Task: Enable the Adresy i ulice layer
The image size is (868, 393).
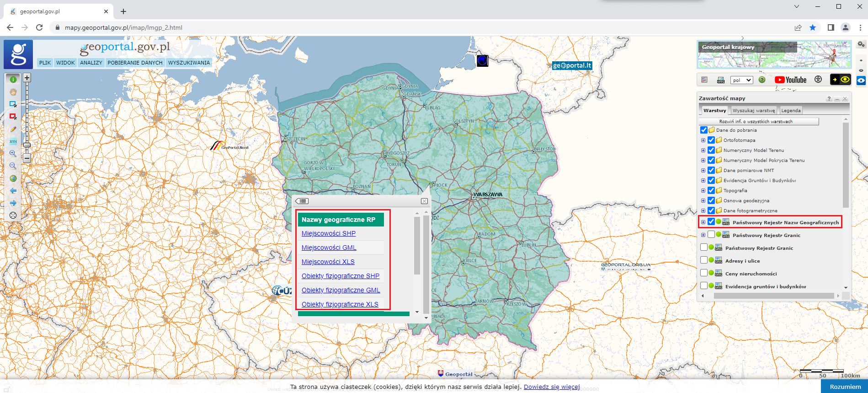Action: [704, 260]
